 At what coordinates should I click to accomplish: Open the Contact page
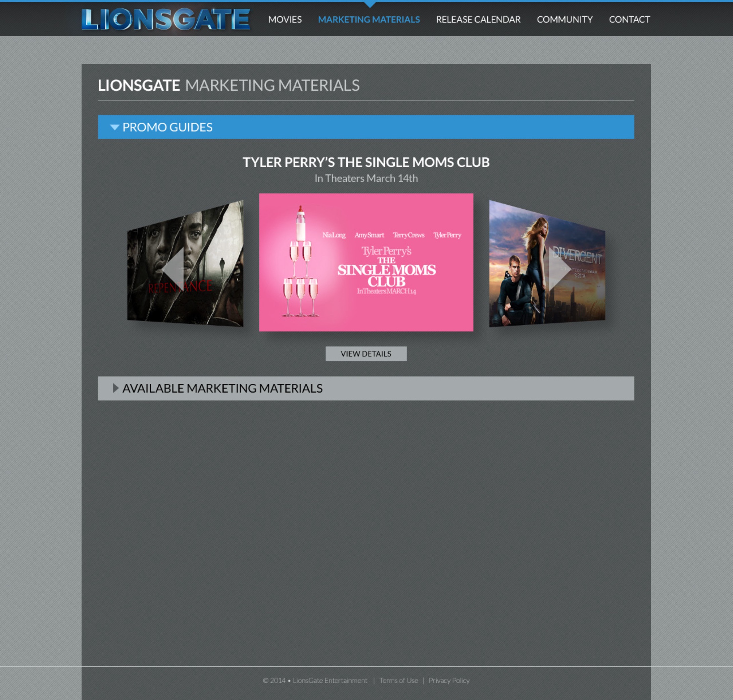pyautogui.click(x=629, y=19)
